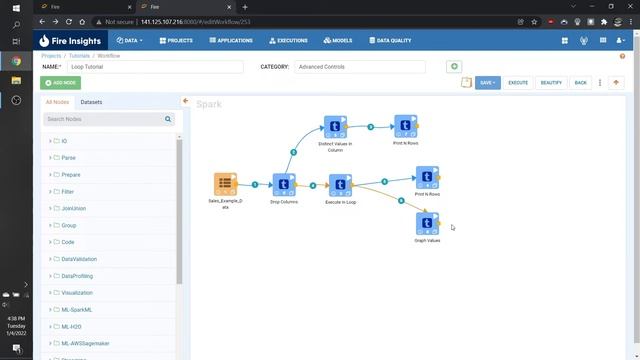Viewport: 640px width, 360px height.
Task: Follow the Projects breadcrumb link
Action: pos(51,56)
